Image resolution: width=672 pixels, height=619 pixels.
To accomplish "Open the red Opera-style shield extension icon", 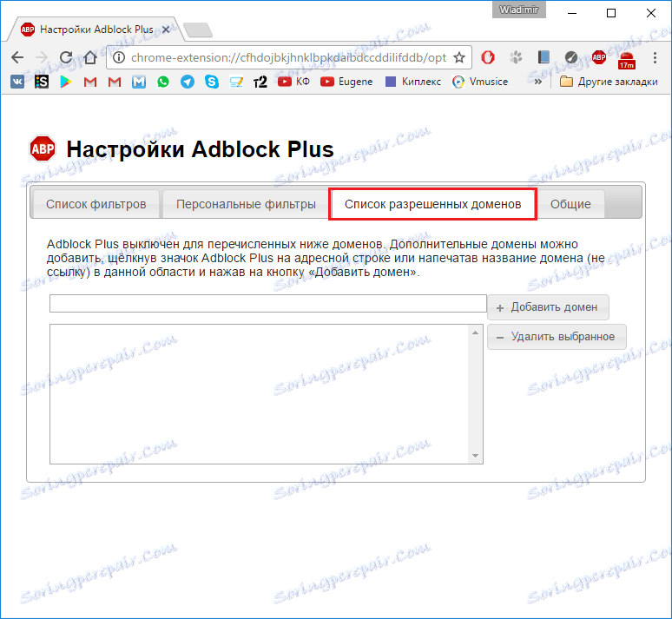I will point(488,57).
